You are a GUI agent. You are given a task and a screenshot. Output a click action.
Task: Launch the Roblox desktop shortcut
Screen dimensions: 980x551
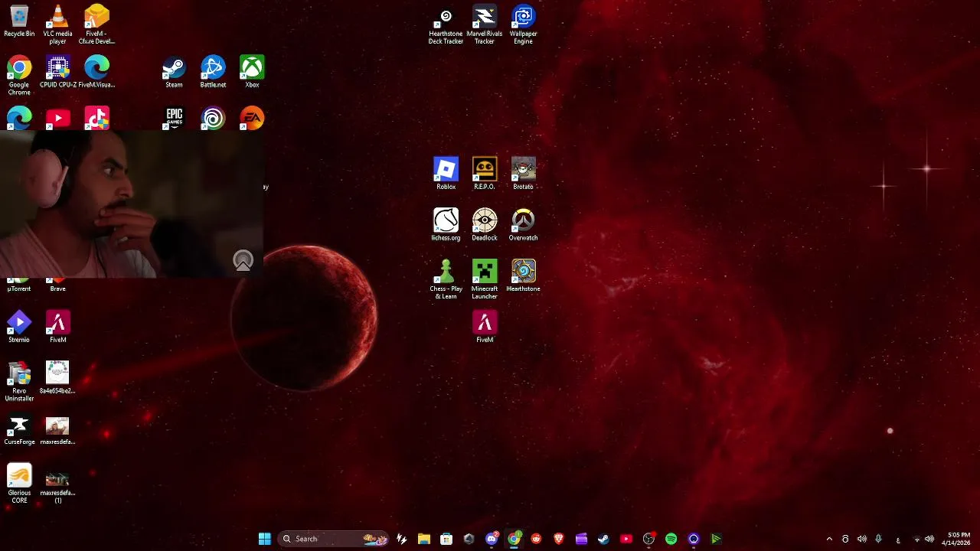(446, 173)
